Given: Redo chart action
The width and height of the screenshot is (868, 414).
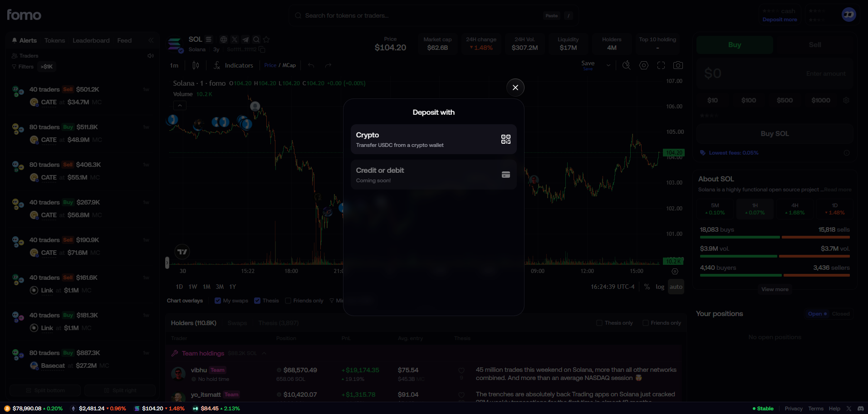Looking at the screenshot, I should coord(328,65).
